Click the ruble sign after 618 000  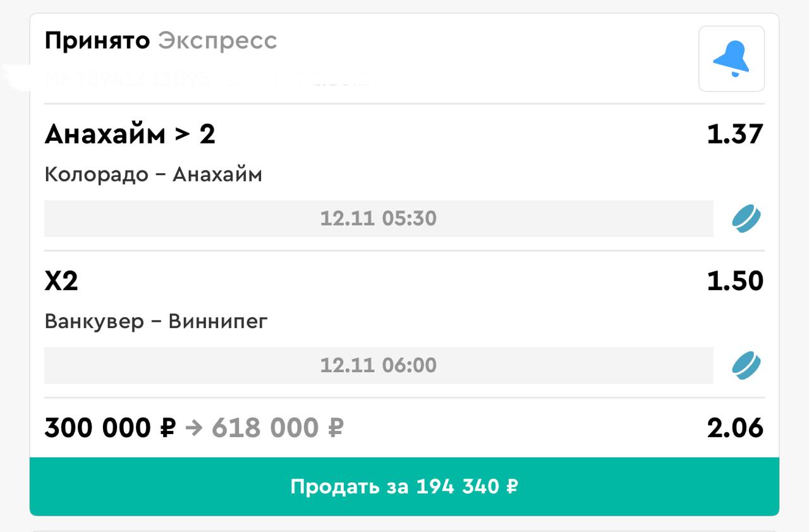pos(335,428)
